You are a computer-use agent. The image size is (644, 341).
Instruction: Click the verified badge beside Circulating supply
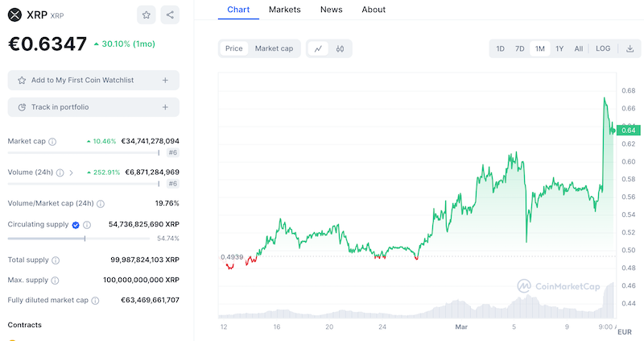click(76, 225)
